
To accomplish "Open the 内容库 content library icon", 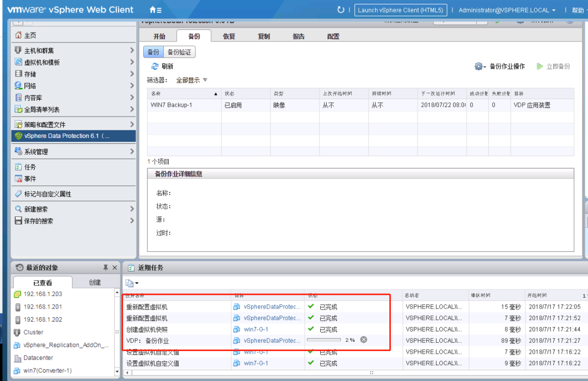I will click(x=18, y=98).
